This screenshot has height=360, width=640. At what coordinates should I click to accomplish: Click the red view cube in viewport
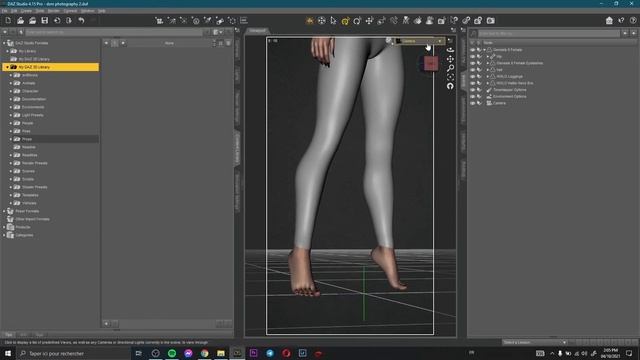coord(431,63)
